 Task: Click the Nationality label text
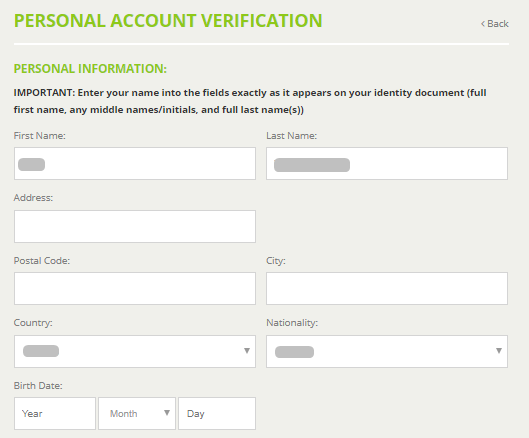pyautogui.click(x=292, y=323)
